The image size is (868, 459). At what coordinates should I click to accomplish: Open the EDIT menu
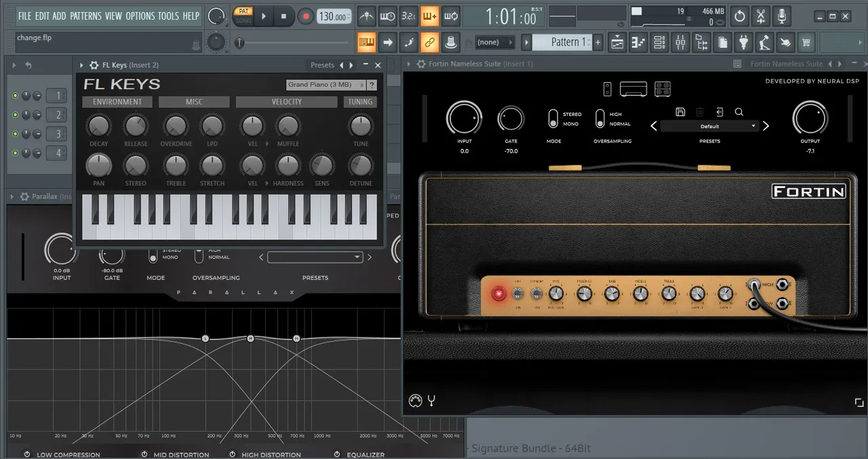[x=42, y=16]
